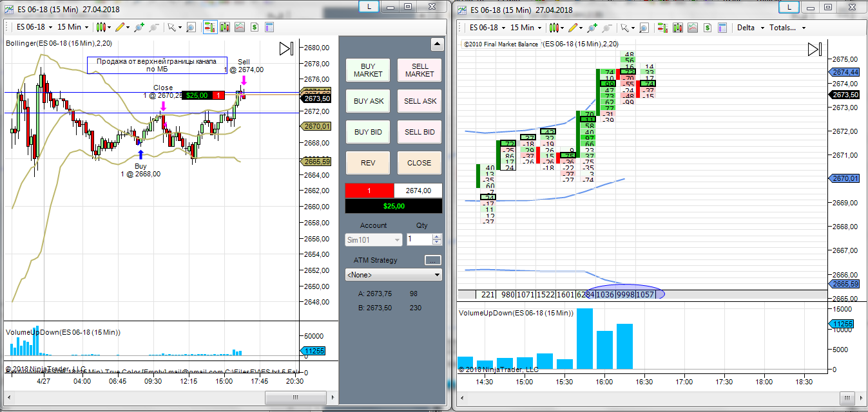
Task: Click red position quantity cell showing 1
Action: [369, 191]
